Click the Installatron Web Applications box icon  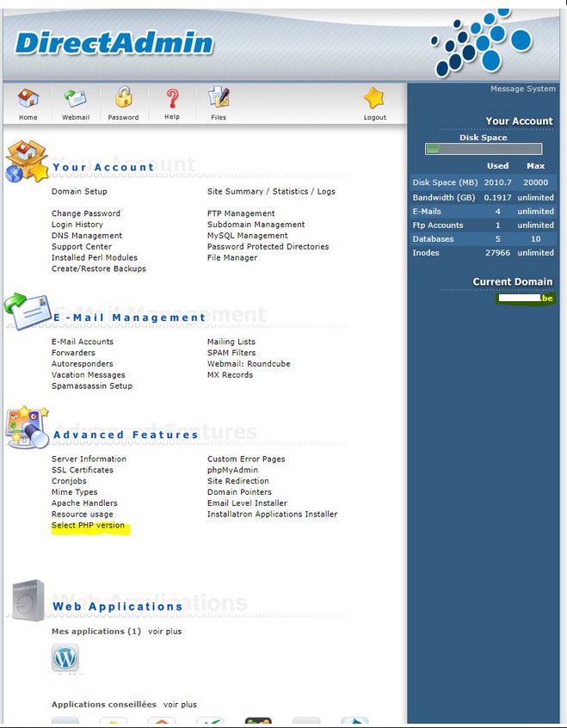pyautogui.click(x=28, y=601)
